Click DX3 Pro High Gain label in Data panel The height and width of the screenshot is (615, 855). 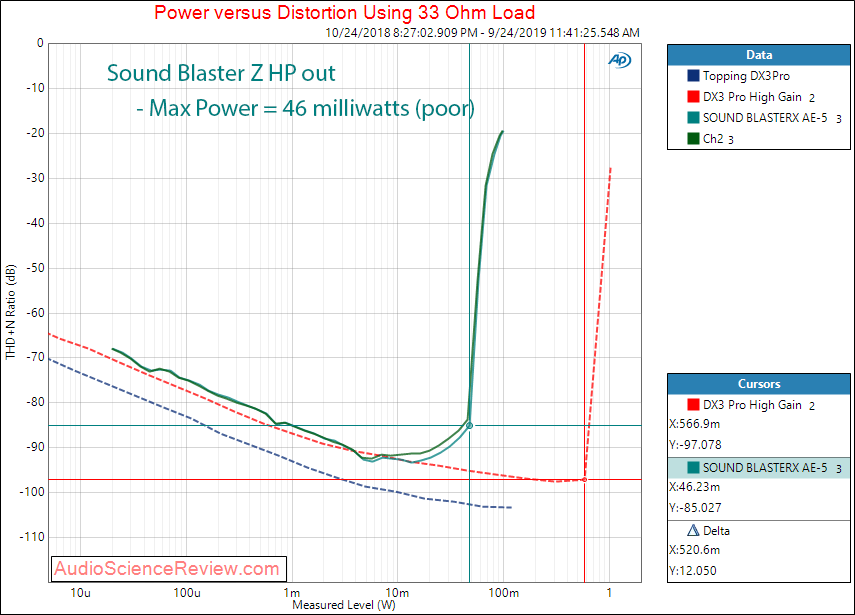click(x=752, y=97)
